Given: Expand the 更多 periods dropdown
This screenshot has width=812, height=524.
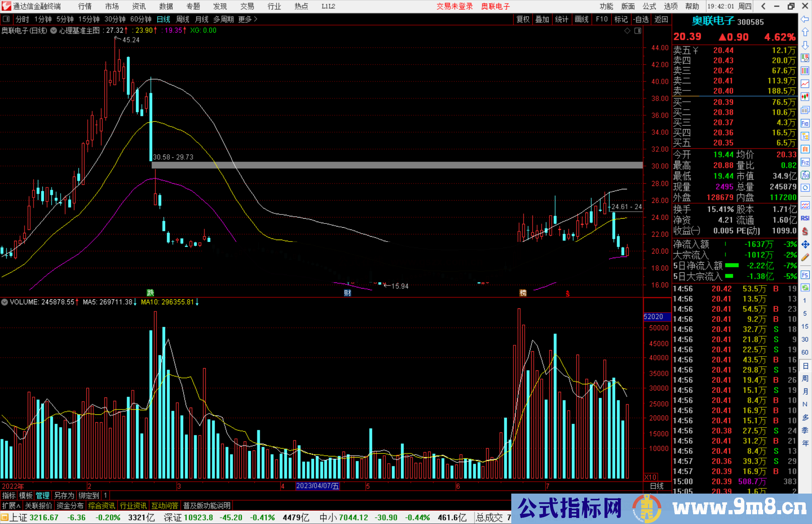Looking at the screenshot, I should coord(248,19).
